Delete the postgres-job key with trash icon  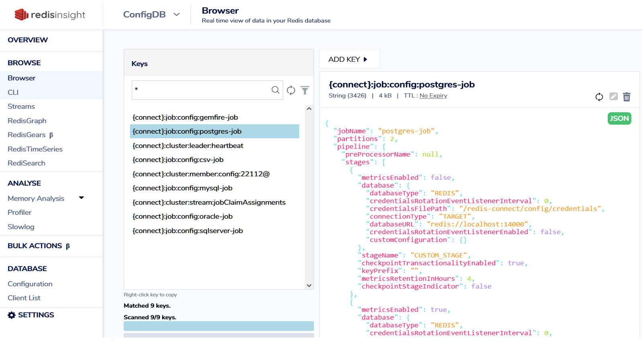point(627,97)
